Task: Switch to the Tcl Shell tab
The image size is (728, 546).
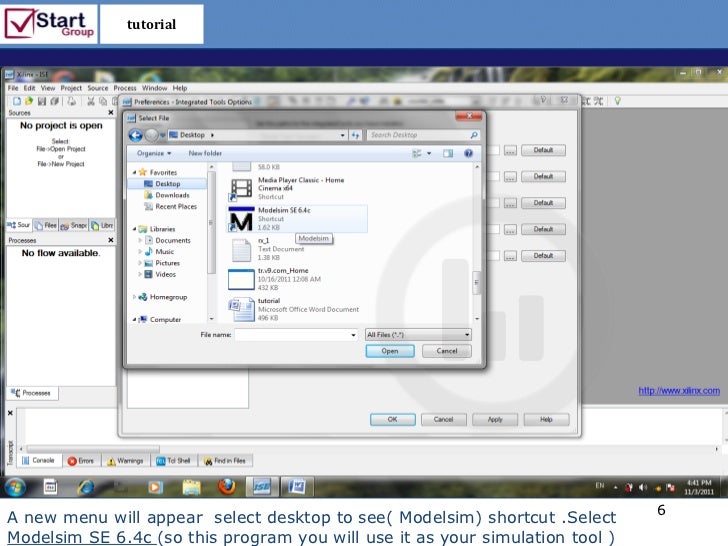Action: click(174, 461)
